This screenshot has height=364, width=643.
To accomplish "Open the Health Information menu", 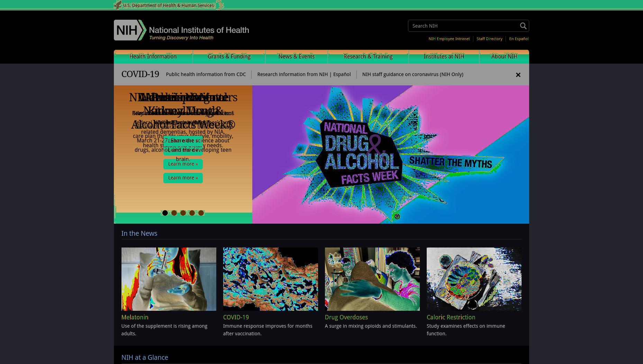I will tap(153, 57).
